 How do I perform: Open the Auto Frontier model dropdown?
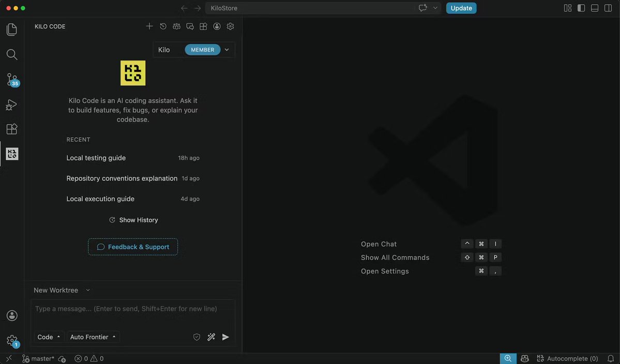point(93,337)
